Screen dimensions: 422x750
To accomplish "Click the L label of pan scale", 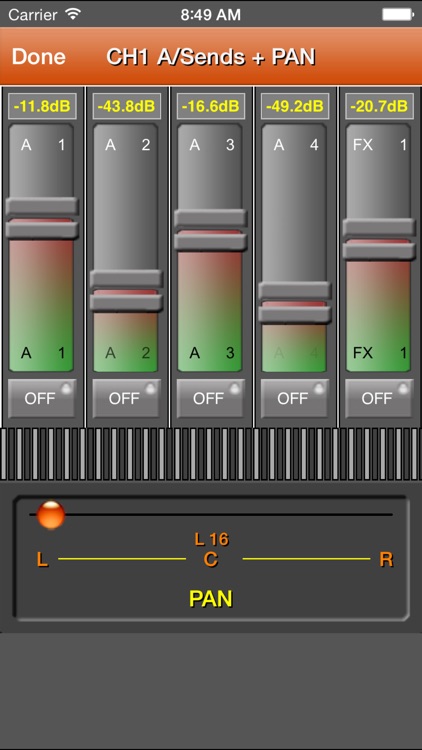I will [x=42, y=559].
